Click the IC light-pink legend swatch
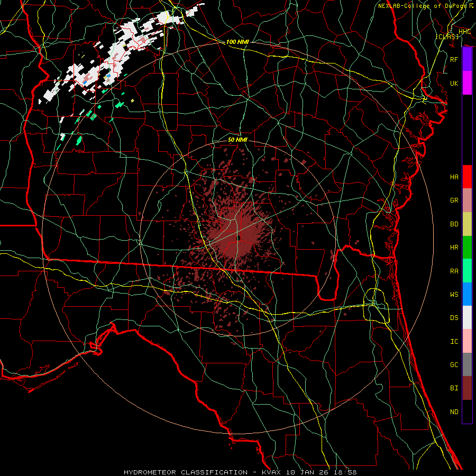 click(x=467, y=341)
